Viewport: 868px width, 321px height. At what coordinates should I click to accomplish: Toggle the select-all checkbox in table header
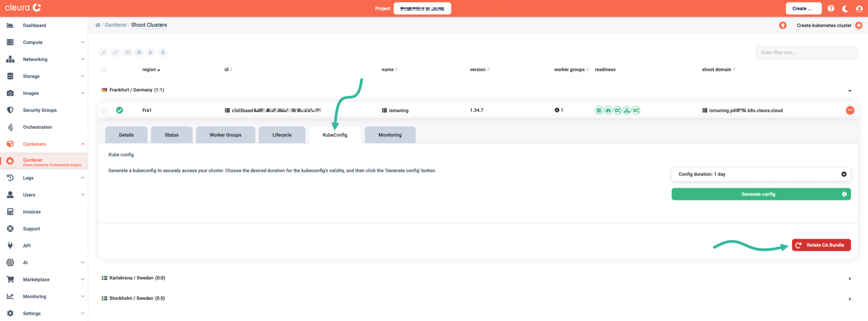104,69
